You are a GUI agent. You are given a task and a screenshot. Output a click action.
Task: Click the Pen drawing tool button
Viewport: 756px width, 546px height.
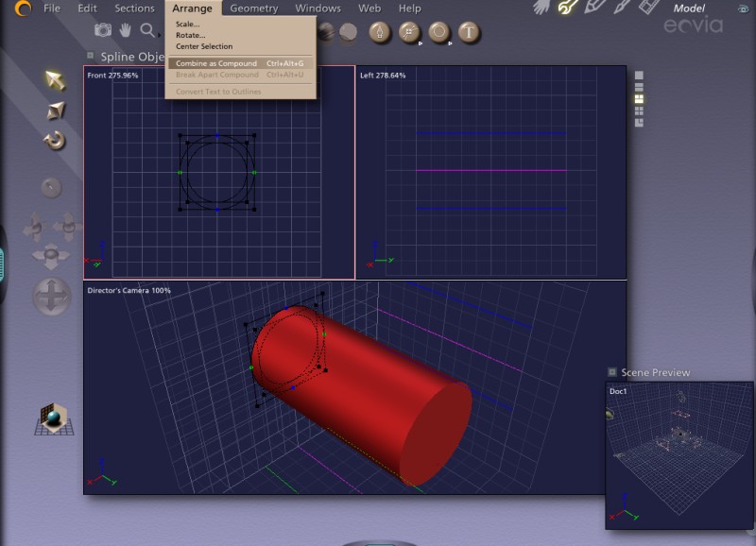pyautogui.click(x=379, y=32)
